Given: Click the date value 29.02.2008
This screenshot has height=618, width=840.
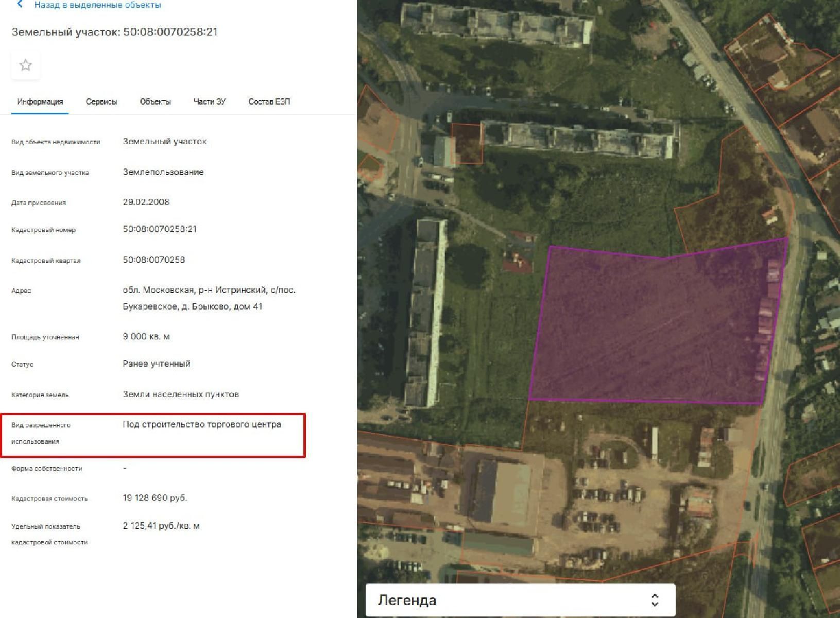Looking at the screenshot, I should [x=146, y=202].
